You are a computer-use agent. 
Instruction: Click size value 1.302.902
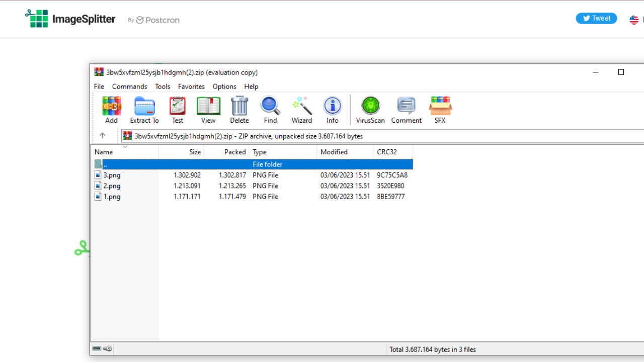[x=187, y=175]
